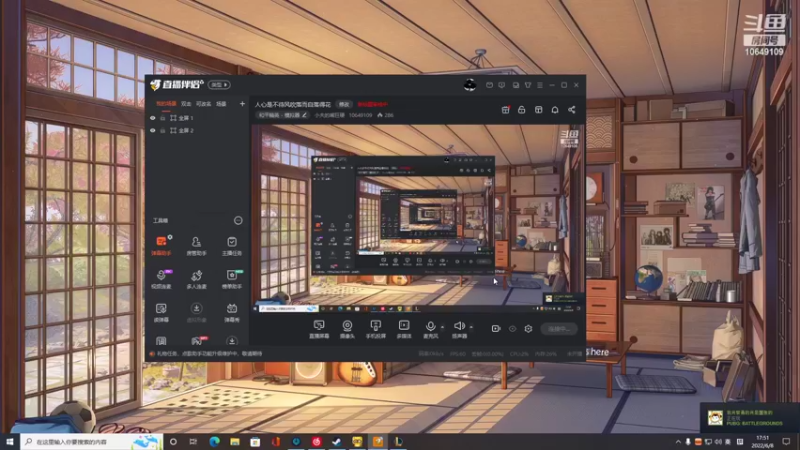This screenshot has height=450, width=800.
Task: Add a 多媒体 media source
Action: pyautogui.click(x=404, y=329)
